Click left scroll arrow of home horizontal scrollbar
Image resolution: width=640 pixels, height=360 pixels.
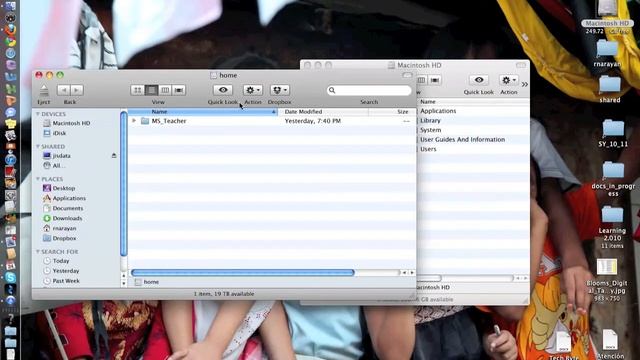coord(404,272)
